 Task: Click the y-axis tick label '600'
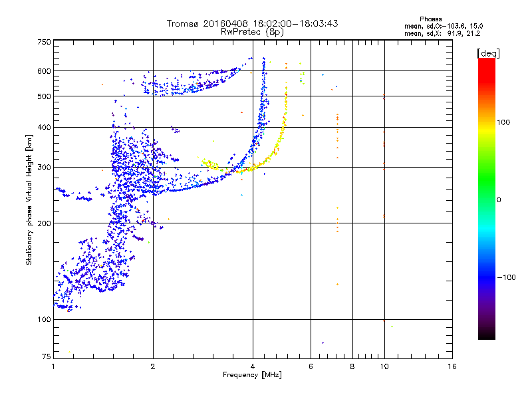click(x=44, y=71)
